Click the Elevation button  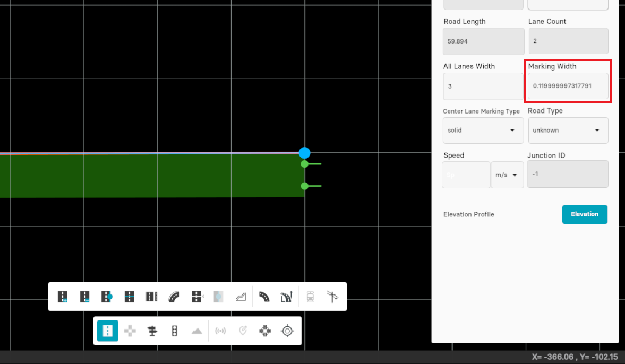click(x=585, y=214)
